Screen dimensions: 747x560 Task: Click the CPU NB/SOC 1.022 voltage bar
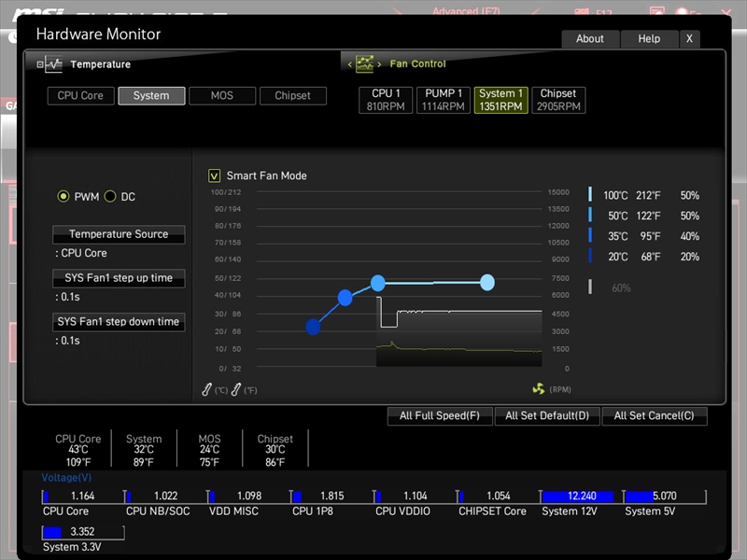tap(166, 497)
